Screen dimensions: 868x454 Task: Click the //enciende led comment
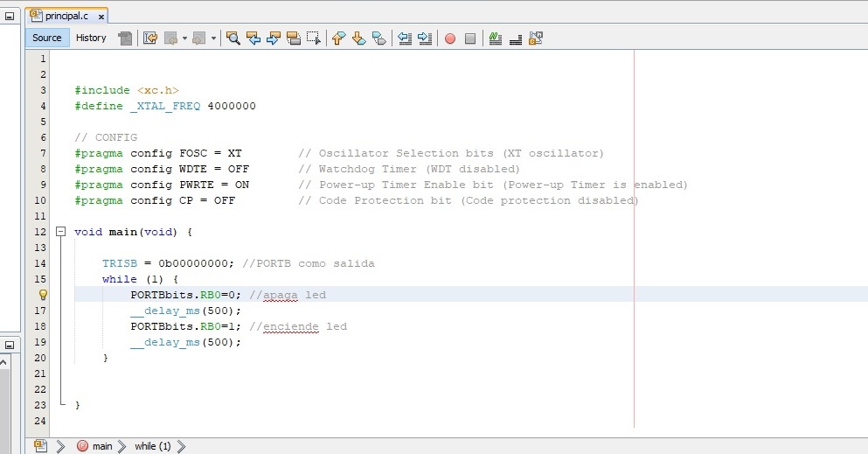[298, 326]
